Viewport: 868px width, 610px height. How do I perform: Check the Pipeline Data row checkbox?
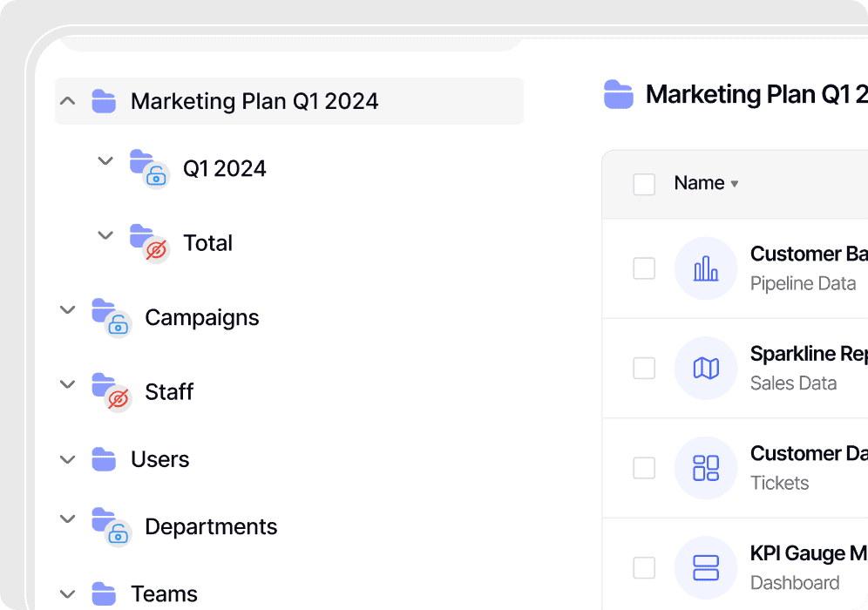644,268
